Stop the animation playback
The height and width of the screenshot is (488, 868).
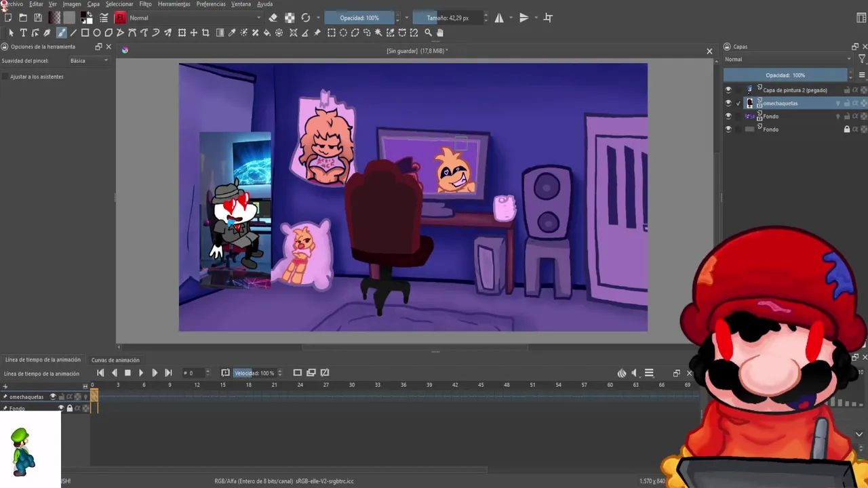[127, 372]
